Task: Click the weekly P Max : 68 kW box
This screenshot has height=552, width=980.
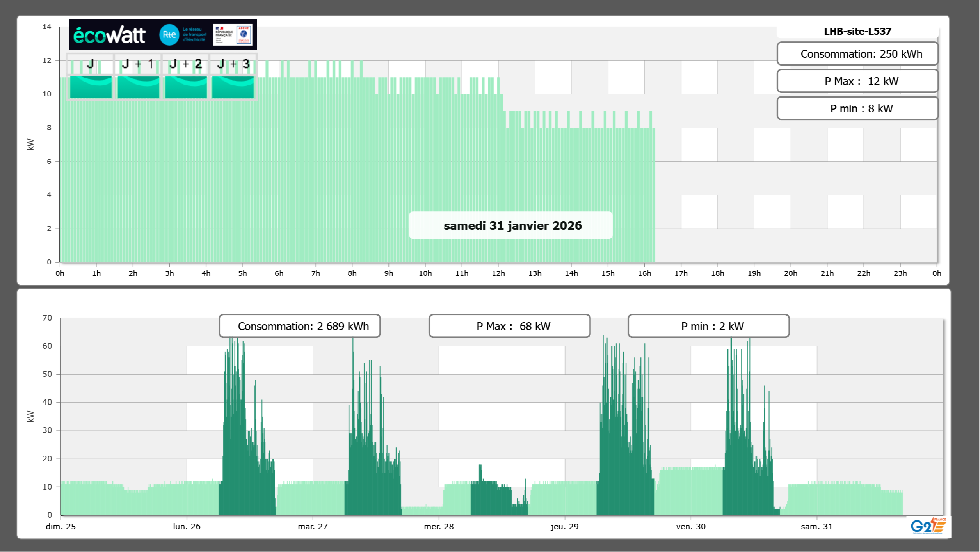Action: click(509, 326)
